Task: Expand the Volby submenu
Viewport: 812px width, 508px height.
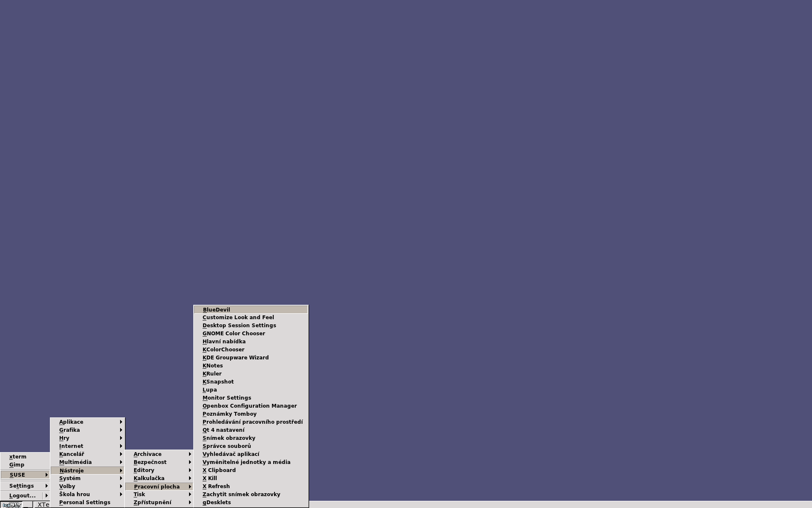Action: tap(88, 486)
